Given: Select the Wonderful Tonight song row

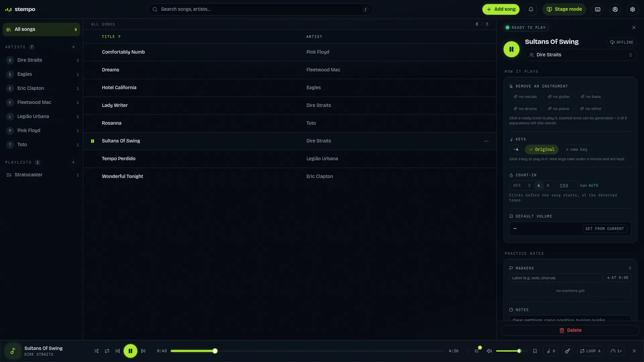Looking at the screenshot, I should 290,177.
